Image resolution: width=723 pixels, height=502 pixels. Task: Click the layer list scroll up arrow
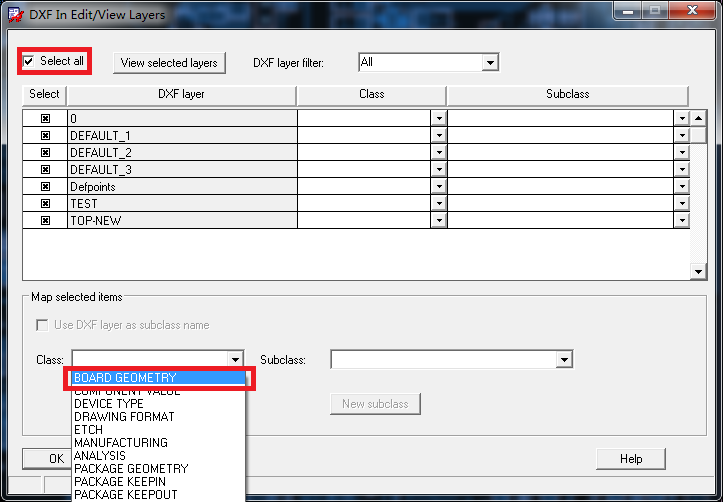(698, 118)
